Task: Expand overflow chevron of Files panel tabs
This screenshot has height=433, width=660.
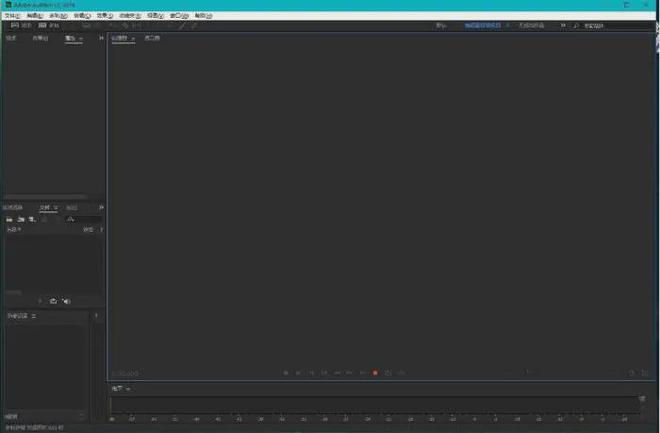Action: pos(101,207)
